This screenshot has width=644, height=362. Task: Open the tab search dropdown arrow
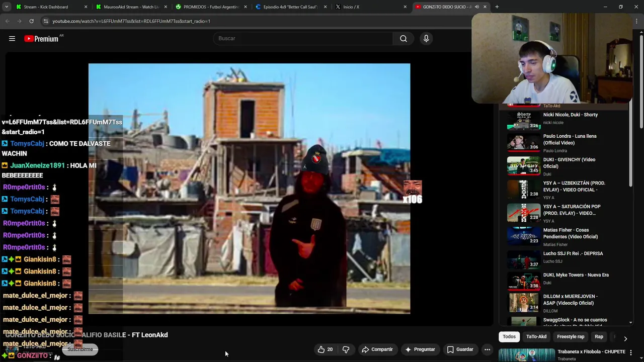[7, 7]
